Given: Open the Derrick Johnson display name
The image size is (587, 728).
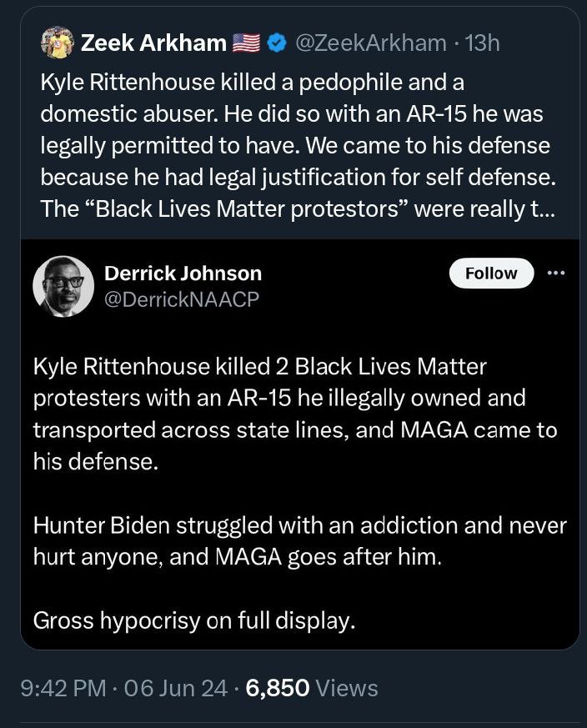Looking at the screenshot, I should click(x=183, y=273).
